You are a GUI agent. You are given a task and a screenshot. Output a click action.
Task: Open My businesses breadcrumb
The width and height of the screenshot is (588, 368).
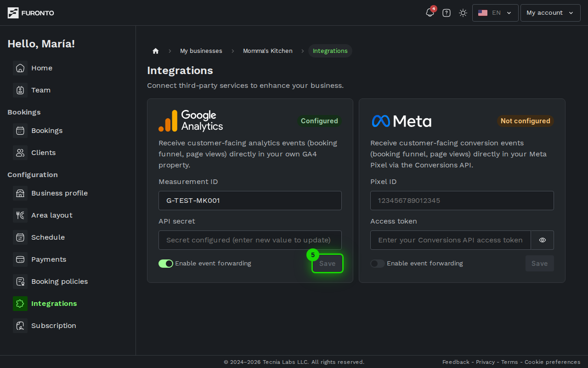[x=201, y=51]
